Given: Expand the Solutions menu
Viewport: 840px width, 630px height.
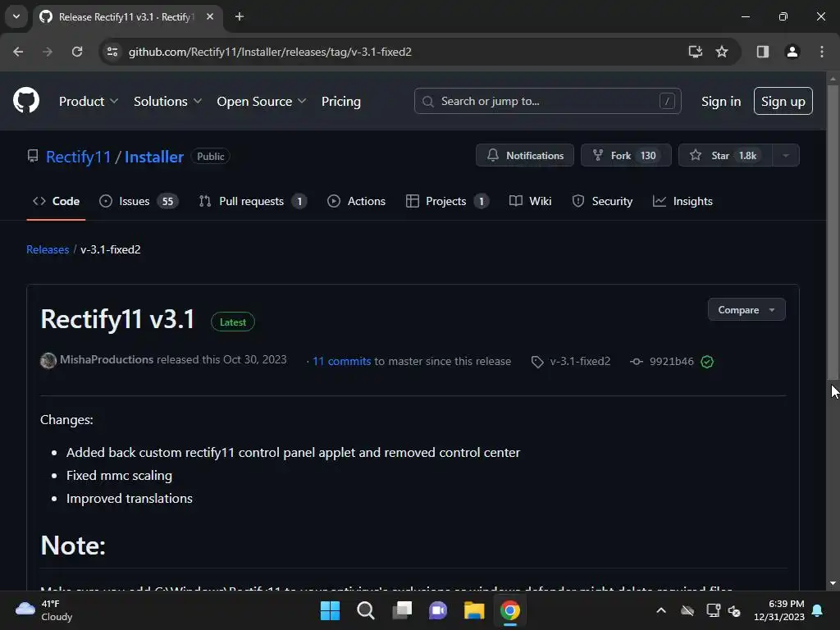Looking at the screenshot, I should (167, 101).
